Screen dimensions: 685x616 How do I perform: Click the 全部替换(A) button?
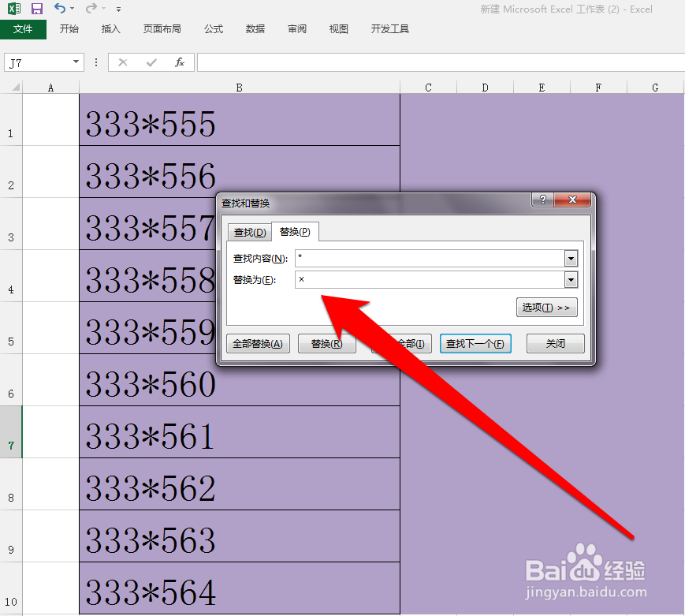tap(258, 344)
